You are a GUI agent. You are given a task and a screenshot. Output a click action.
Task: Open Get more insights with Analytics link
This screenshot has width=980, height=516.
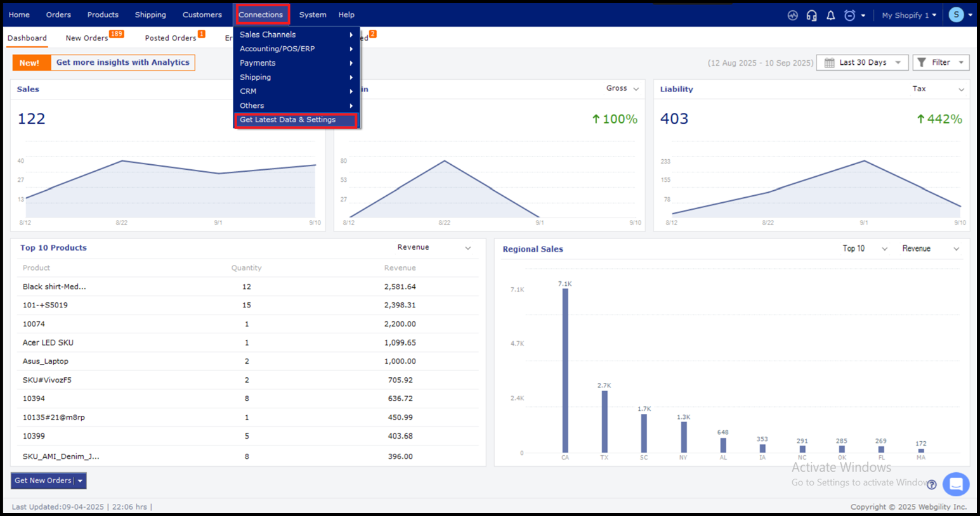tap(122, 63)
